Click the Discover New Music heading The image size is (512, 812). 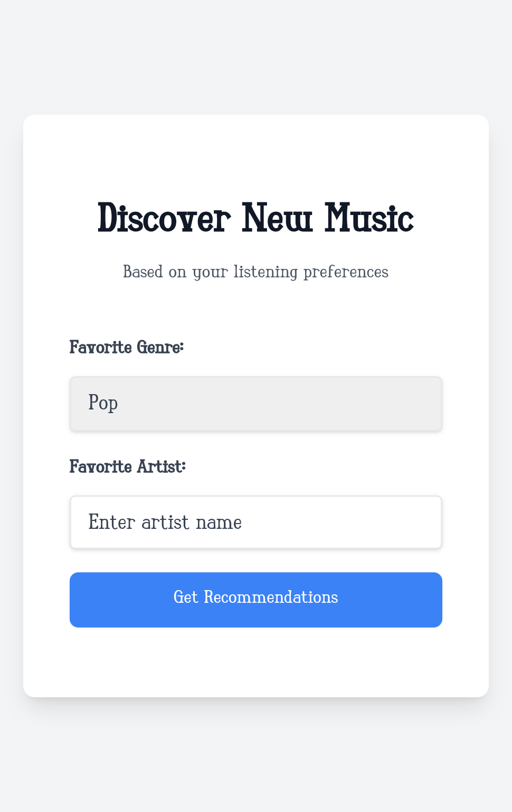click(x=256, y=218)
